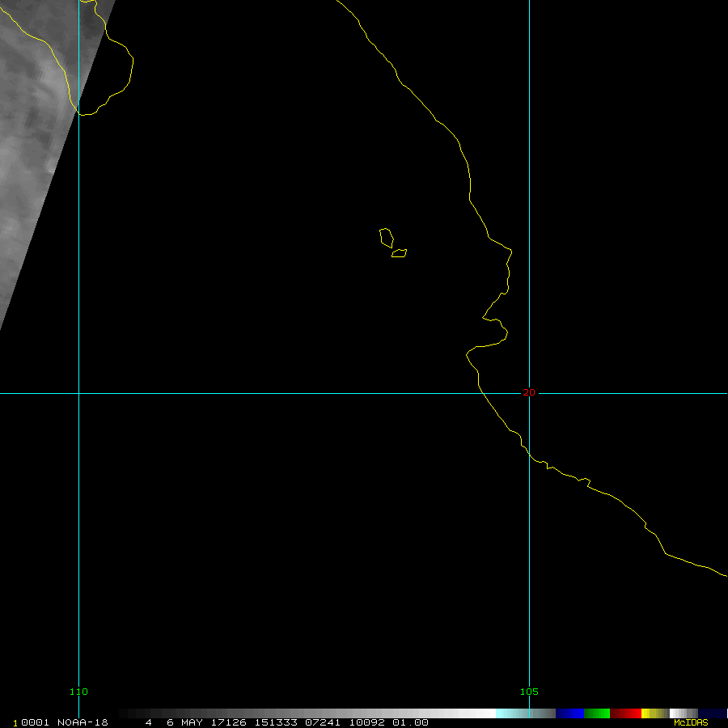
Task: Click the green longitude label 110
Action: point(78,692)
